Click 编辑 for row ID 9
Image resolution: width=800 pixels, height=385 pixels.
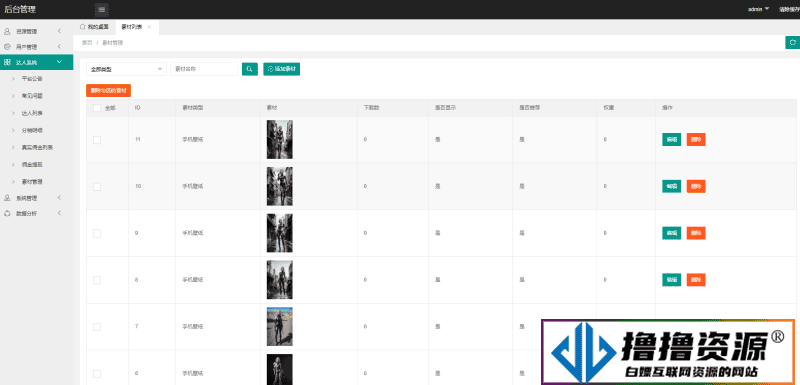(671, 233)
